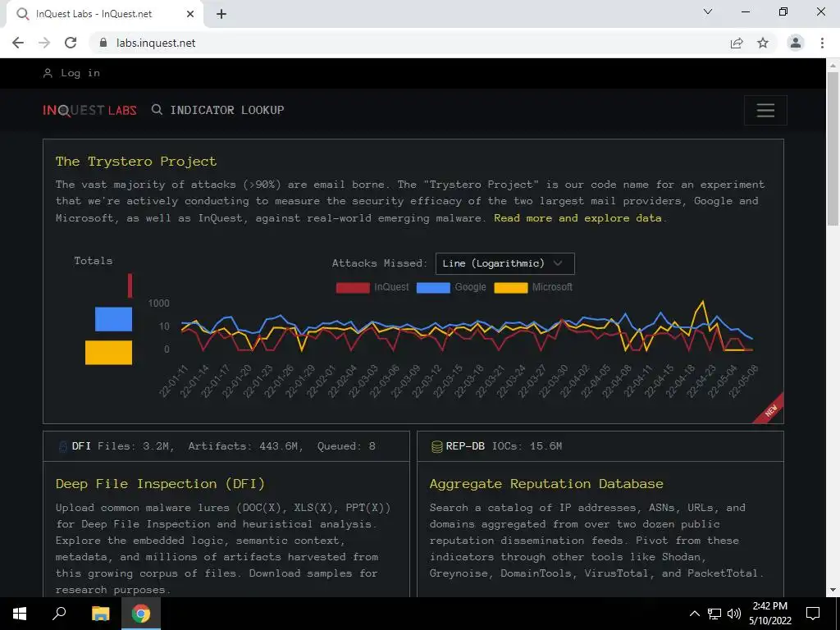
Task: Click the Indicator Lookup magnifier icon
Action: (x=157, y=110)
